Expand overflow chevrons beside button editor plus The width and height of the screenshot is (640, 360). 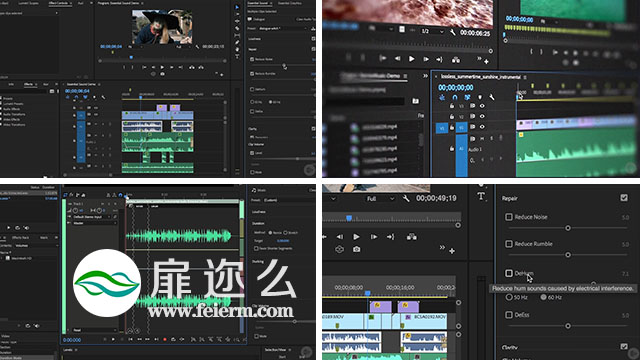(442, 248)
